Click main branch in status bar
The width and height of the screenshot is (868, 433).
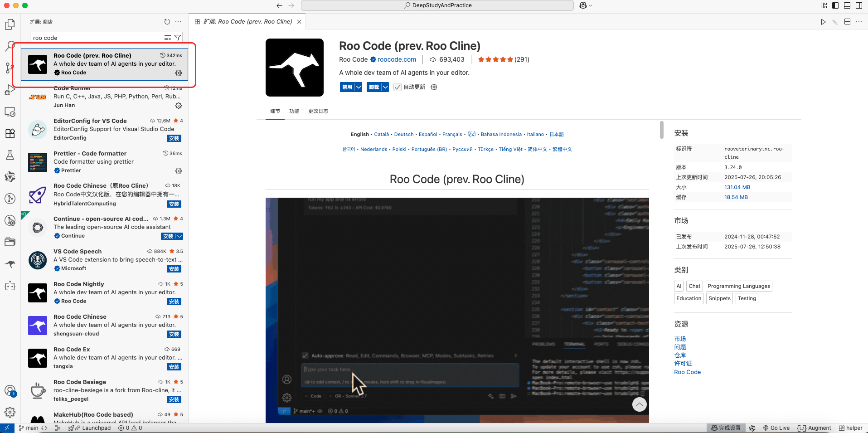(29, 428)
